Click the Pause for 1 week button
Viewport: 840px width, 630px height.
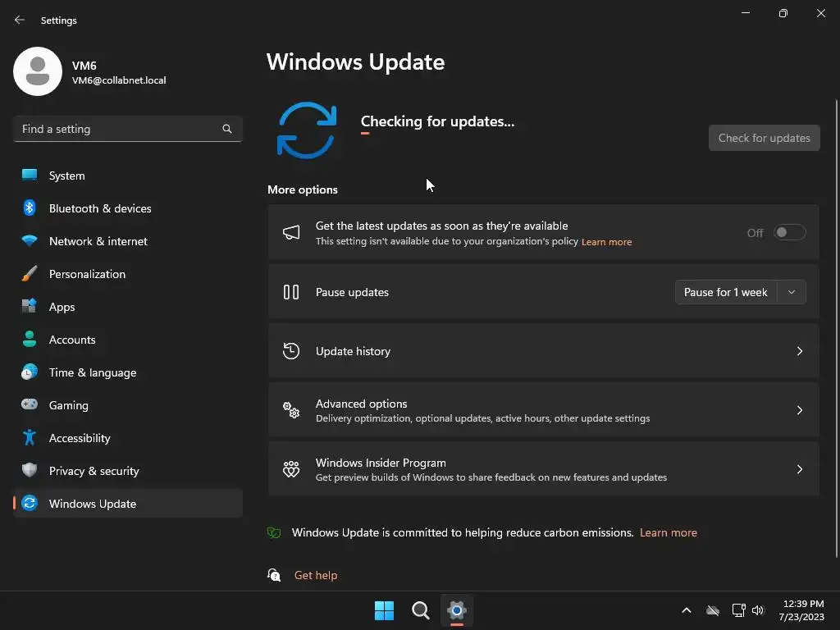click(x=726, y=292)
